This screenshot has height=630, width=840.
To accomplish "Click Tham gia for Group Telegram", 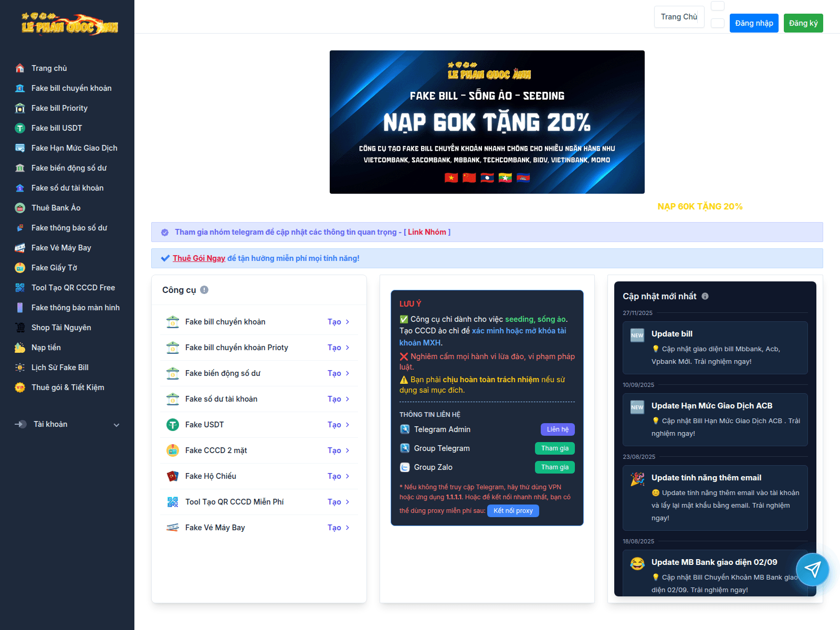I will (x=555, y=448).
